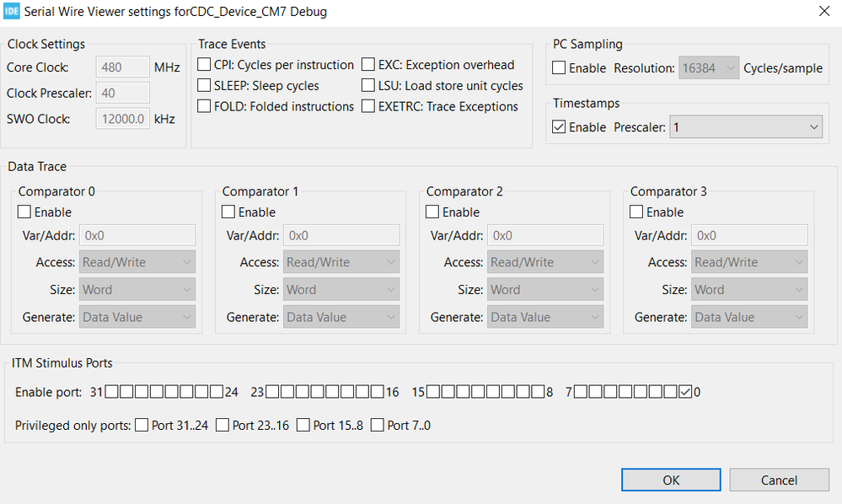Enable Comparator 1 checkbox

coord(228,212)
